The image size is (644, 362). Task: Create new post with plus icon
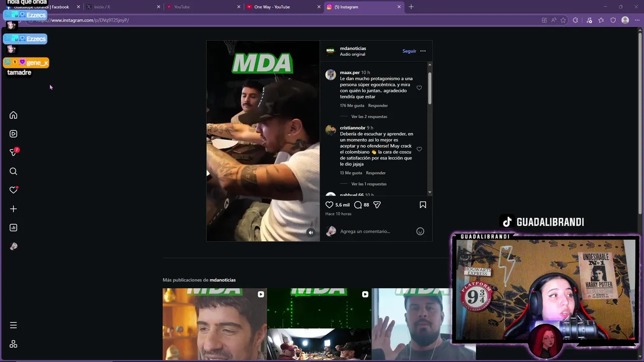point(14,209)
